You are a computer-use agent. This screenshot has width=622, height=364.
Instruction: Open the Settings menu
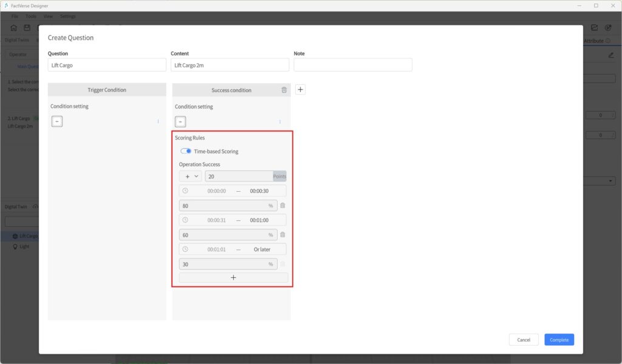(x=67, y=16)
